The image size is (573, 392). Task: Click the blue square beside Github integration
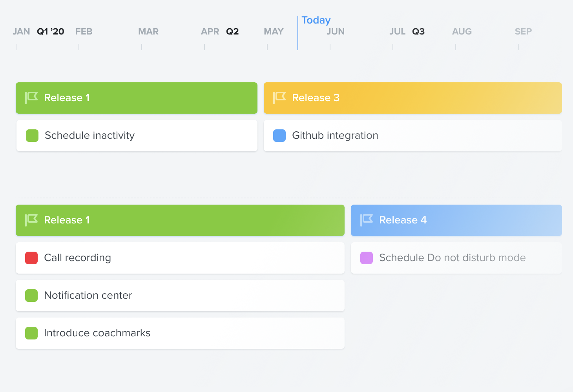coord(279,136)
